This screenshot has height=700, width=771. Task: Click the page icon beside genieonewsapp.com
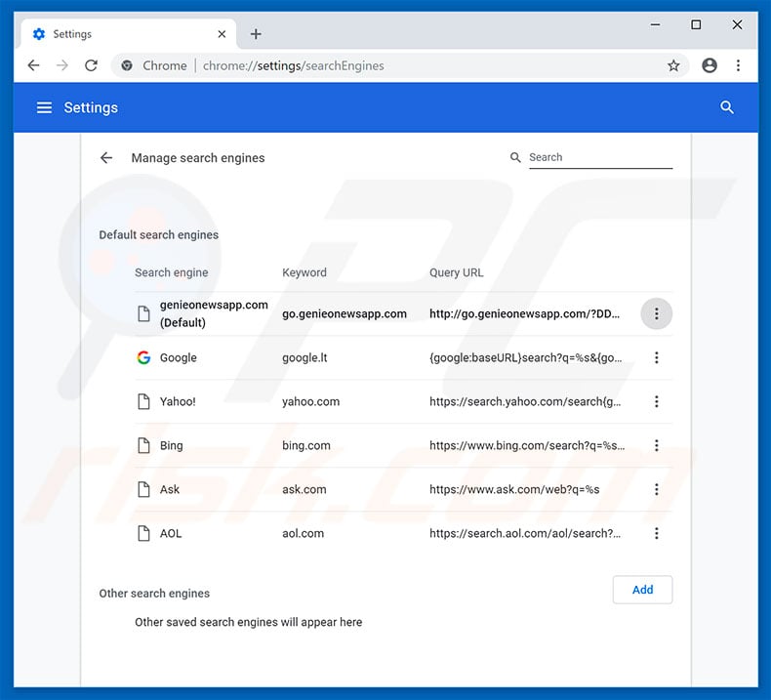(x=143, y=313)
